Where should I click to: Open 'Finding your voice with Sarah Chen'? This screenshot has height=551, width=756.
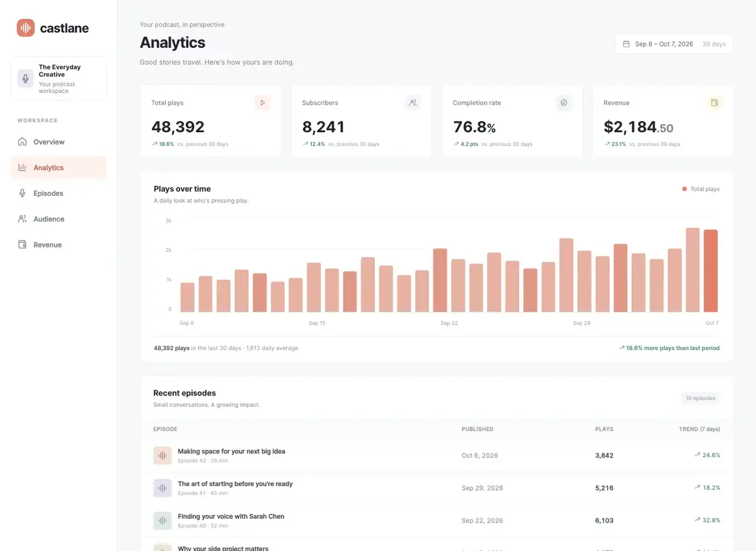231,516
